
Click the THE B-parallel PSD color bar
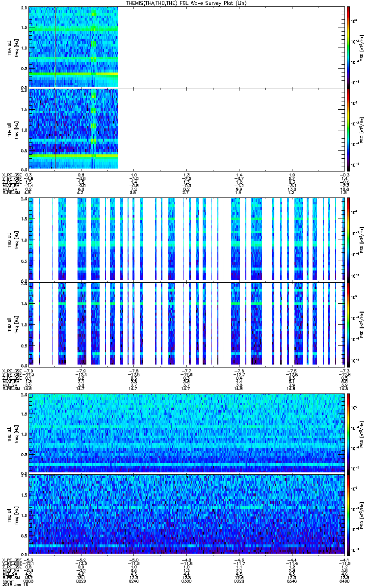[348, 514]
